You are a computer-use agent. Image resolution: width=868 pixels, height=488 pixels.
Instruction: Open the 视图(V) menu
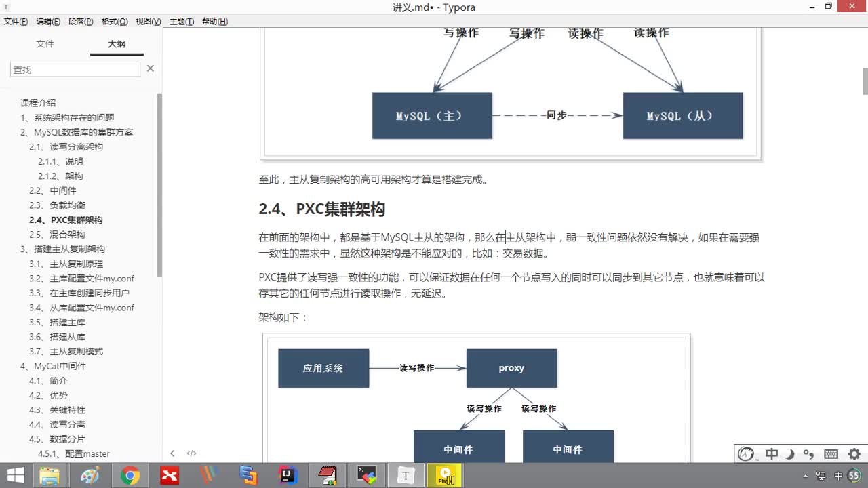pos(149,22)
